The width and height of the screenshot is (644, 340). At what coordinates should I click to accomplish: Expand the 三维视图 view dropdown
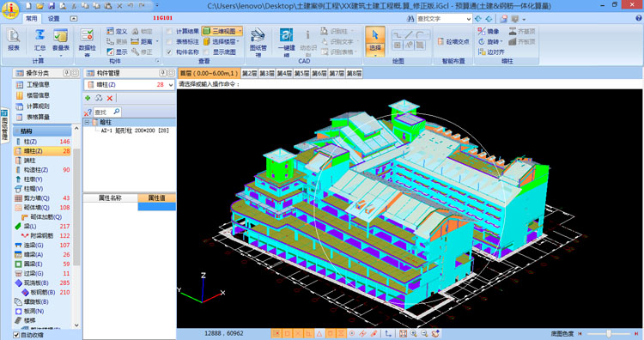click(240, 31)
